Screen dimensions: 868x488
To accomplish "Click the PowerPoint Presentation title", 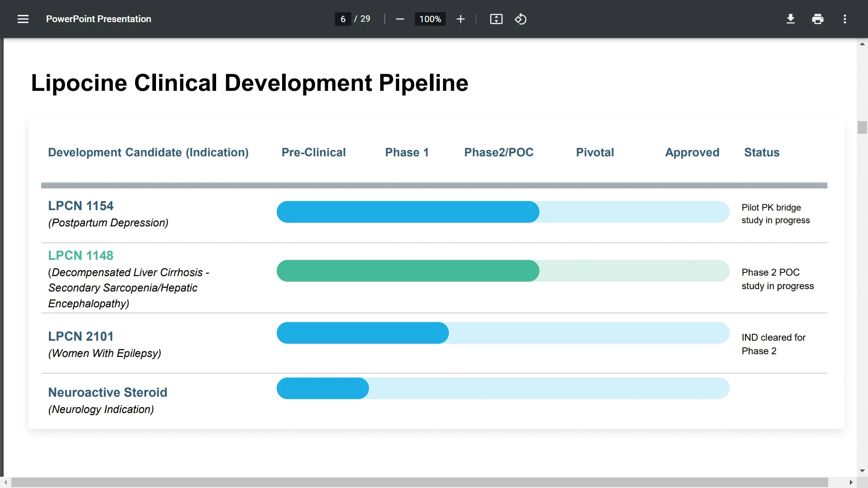I will (x=99, y=19).
